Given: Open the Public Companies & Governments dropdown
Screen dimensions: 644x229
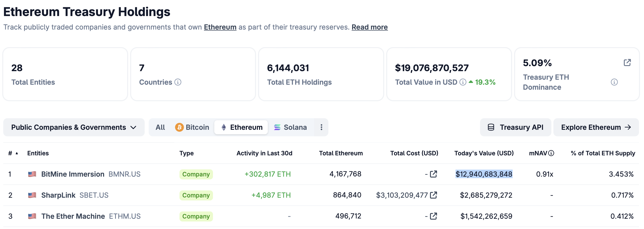Looking at the screenshot, I should pos(74,127).
